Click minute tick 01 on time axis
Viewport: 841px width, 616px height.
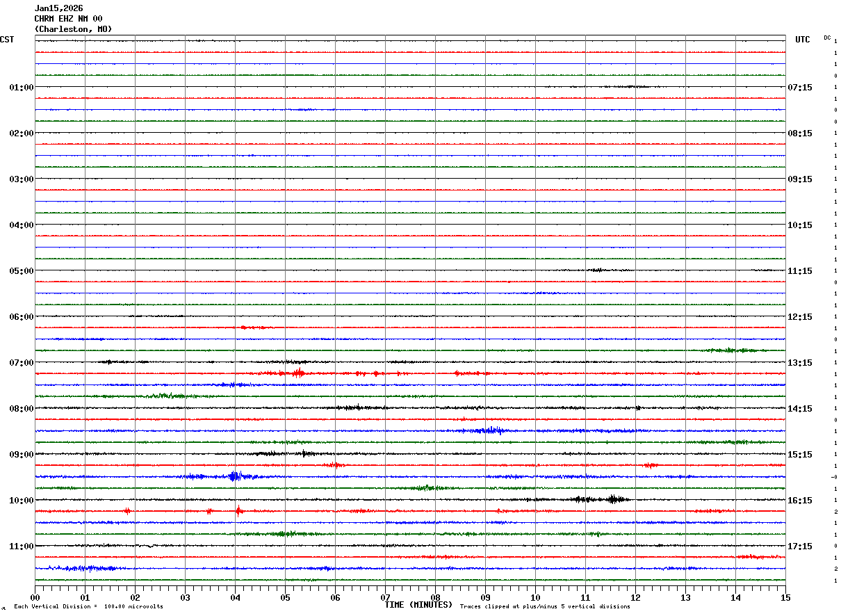pos(85,597)
